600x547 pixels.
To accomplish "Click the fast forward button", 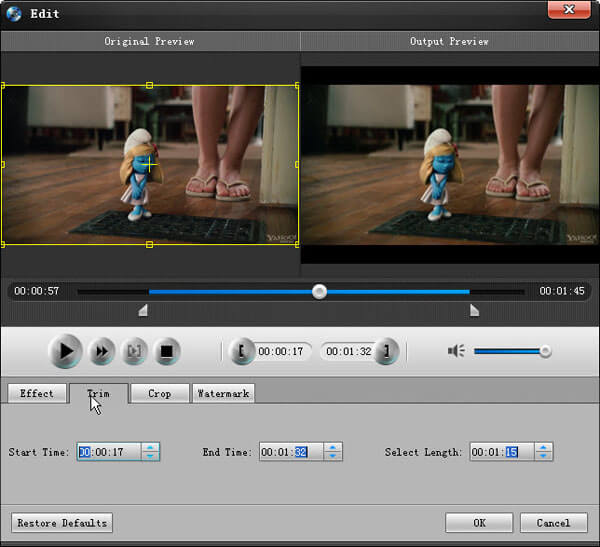I will coord(101,351).
